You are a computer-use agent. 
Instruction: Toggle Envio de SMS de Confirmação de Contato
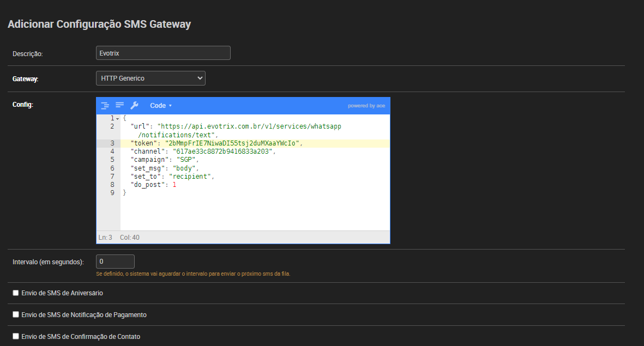pyautogui.click(x=16, y=337)
